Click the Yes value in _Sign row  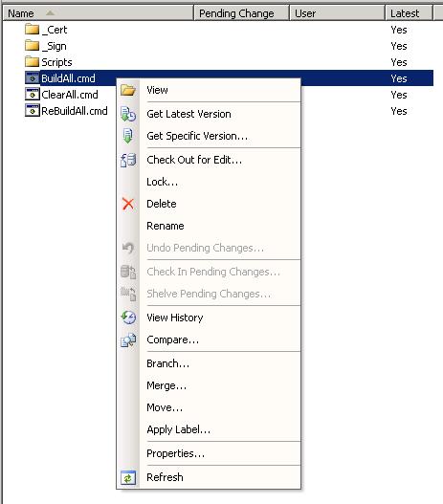(399, 46)
